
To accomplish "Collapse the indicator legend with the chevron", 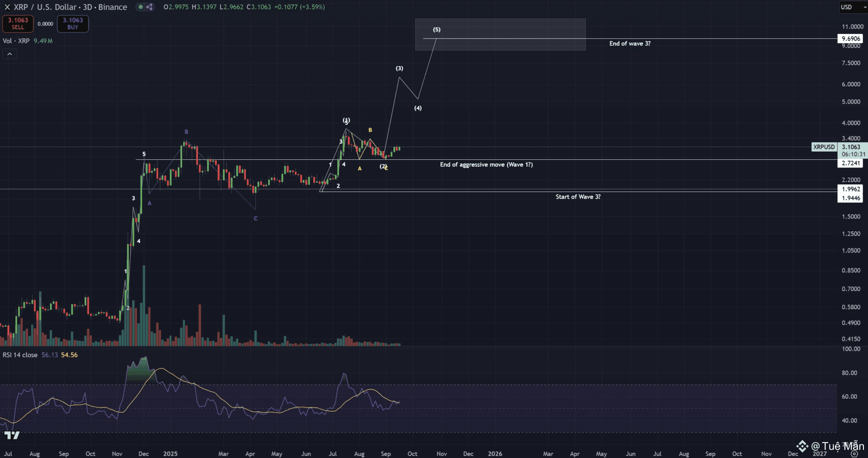I will click(9, 54).
